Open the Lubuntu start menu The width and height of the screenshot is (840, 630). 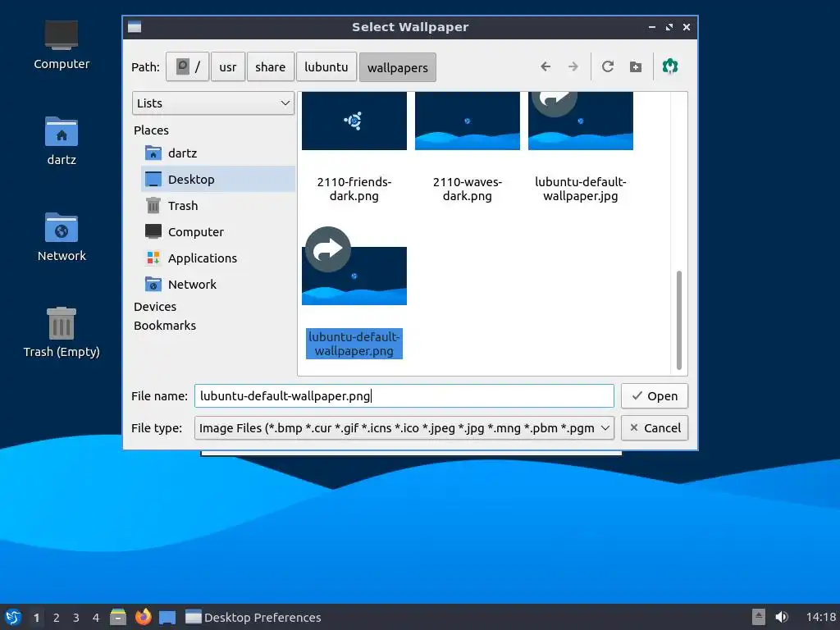(13, 617)
